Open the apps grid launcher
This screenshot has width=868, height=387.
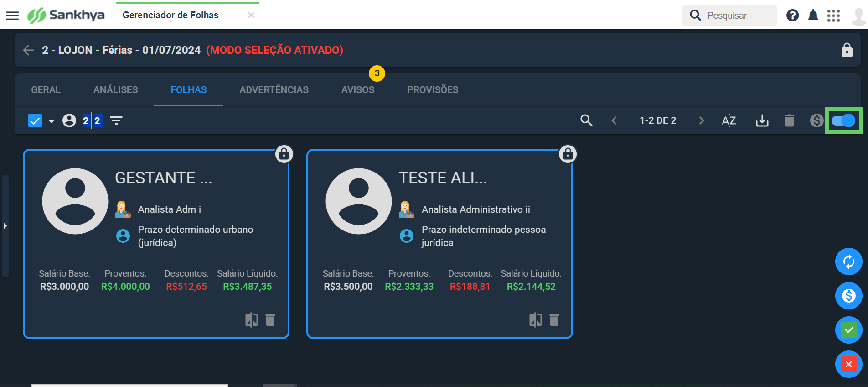point(833,16)
